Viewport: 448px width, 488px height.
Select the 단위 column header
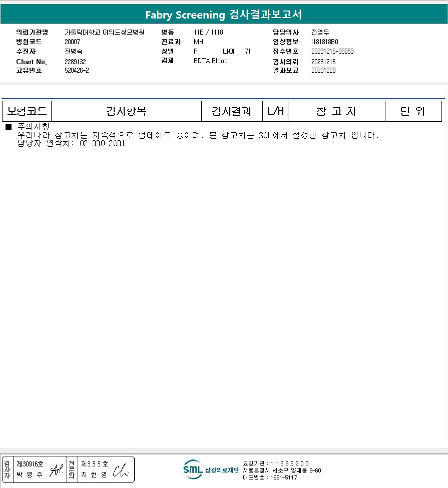413,111
